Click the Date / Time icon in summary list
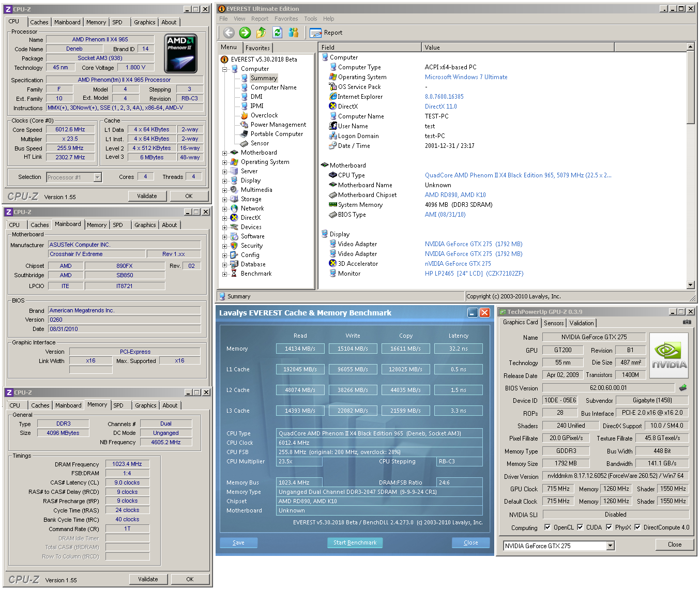 [333, 145]
